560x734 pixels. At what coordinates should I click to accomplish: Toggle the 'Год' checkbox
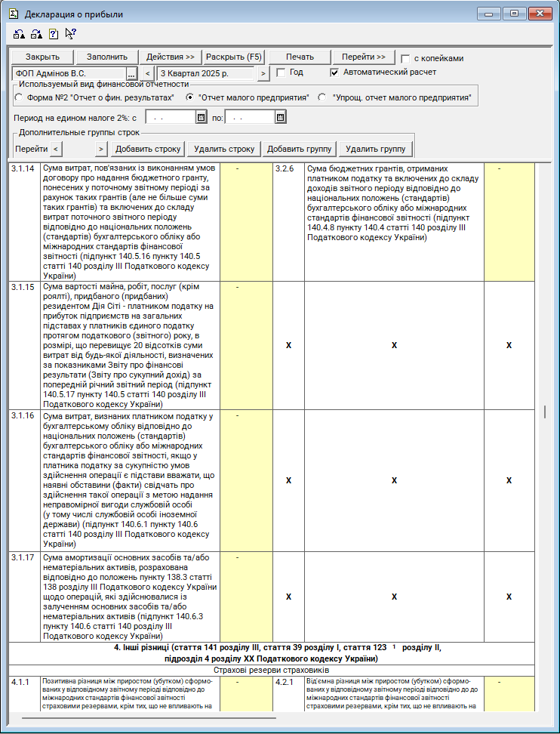tap(281, 72)
